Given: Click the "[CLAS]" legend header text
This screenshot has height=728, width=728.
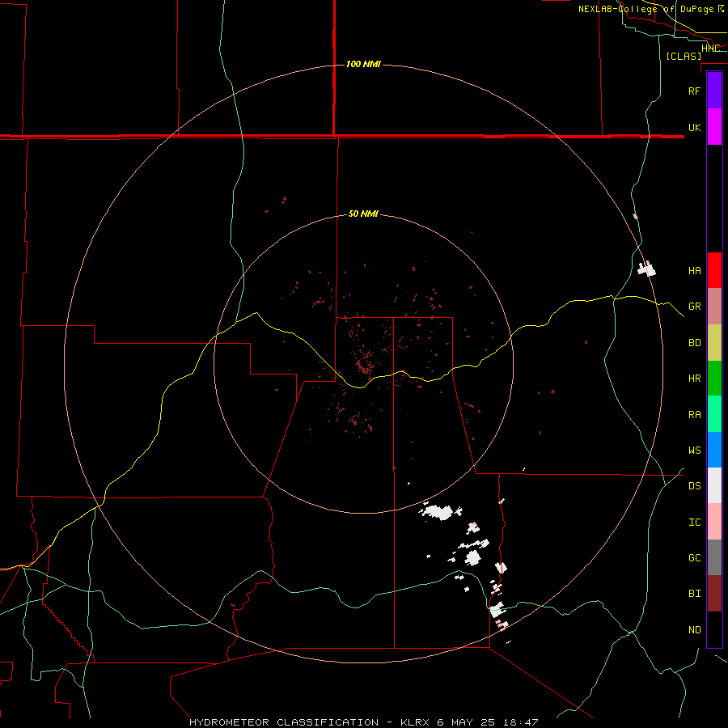Looking at the screenshot, I should (684, 56).
